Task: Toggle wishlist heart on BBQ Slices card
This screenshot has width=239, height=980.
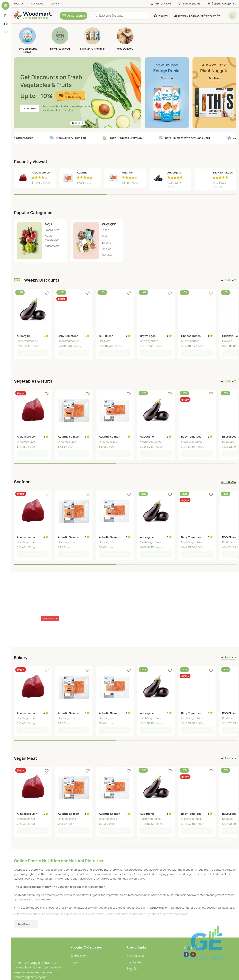Action: pos(129,293)
